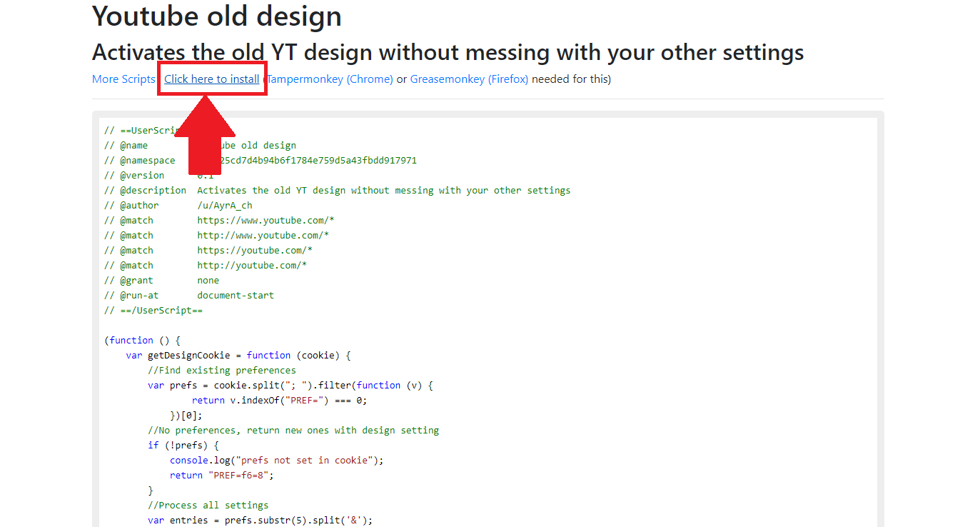
Task: Open the More Scripts link
Action: [123, 79]
